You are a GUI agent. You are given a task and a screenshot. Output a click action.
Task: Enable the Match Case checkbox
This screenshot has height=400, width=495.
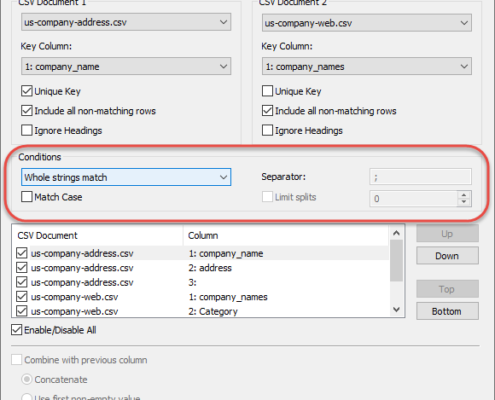coord(27,197)
